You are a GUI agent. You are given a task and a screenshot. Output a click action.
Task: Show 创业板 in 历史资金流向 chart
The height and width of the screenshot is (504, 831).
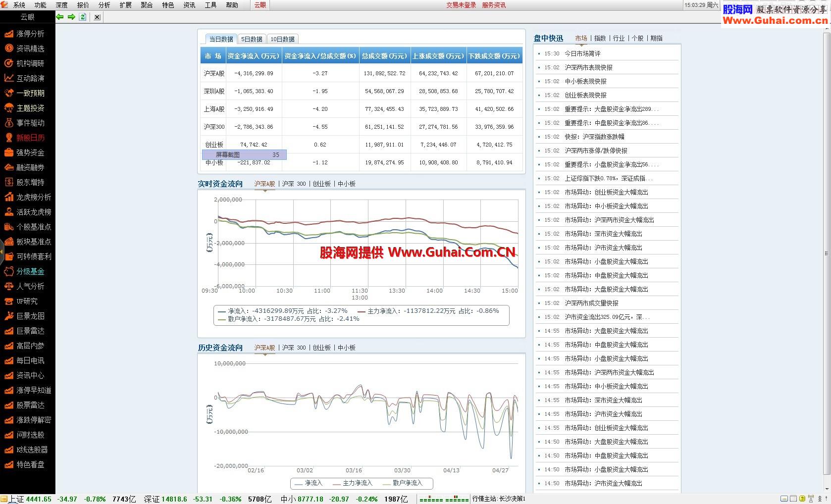[322, 348]
